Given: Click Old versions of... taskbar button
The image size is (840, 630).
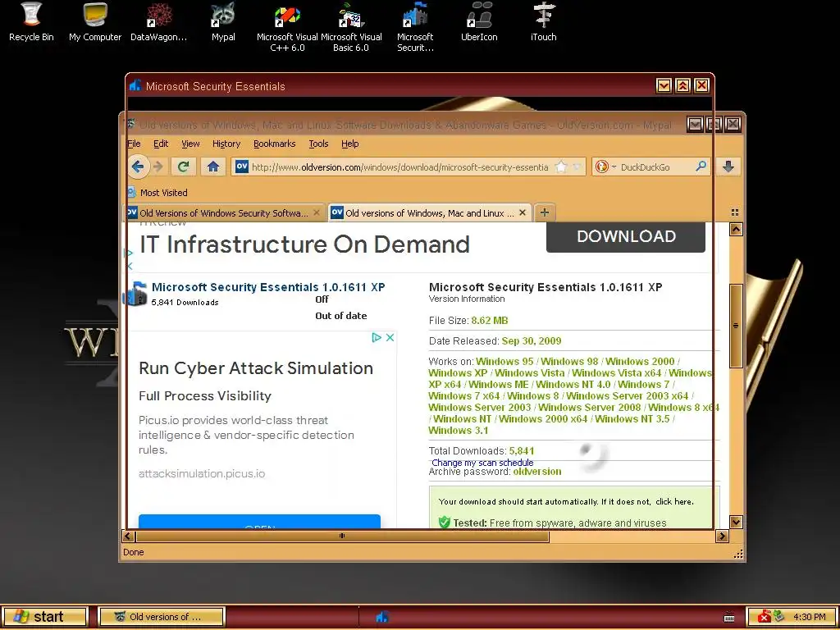Looking at the screenshot, I should click(162, 617).
